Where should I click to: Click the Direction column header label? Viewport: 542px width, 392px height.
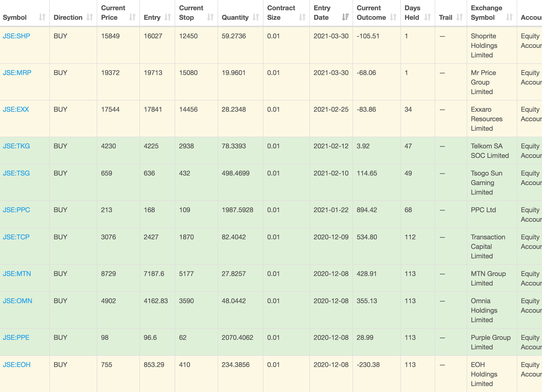tap(68, 17)
